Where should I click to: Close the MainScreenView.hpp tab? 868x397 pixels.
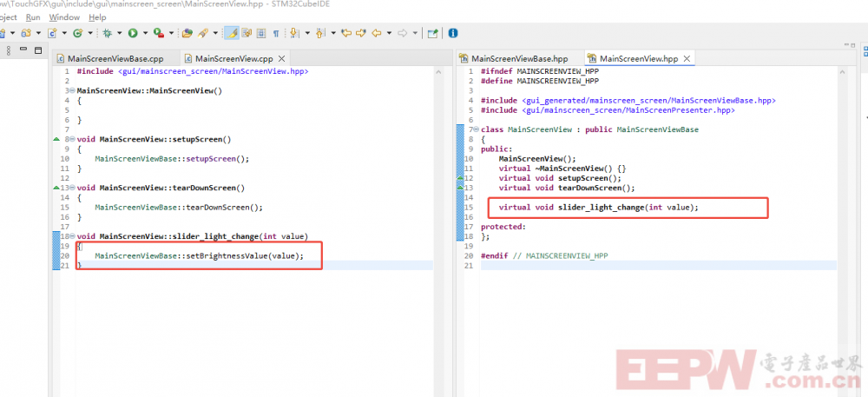click(687, 59)
